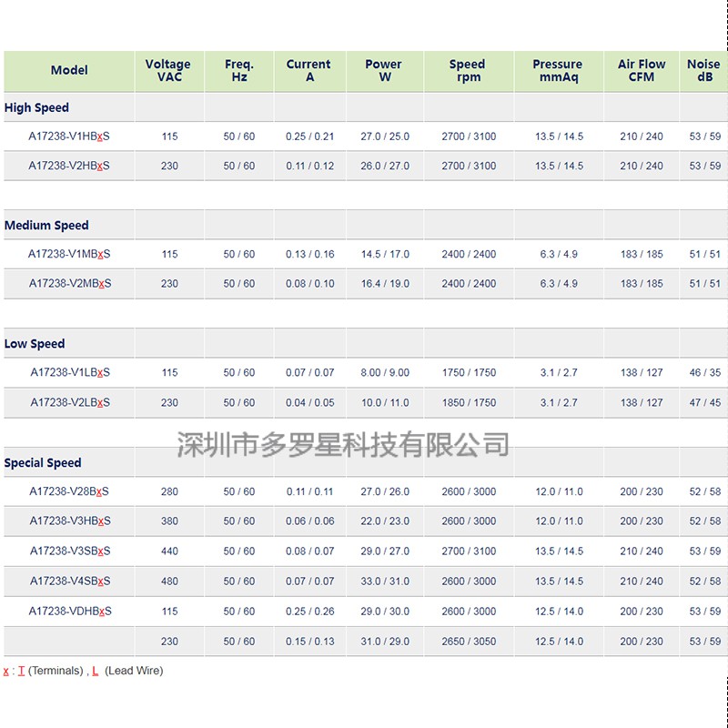Select the Noise dB column header

[x=703, y=71]
